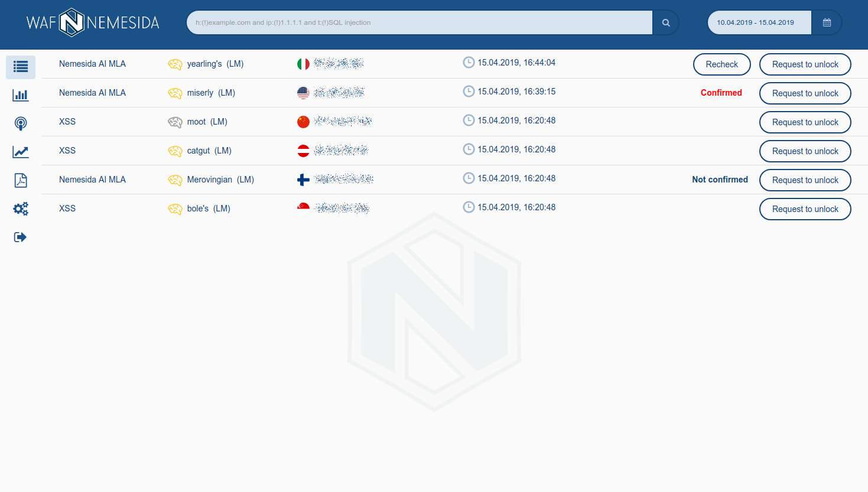Open the bar chart statistics icon
Viewport: 868px width, 492px height.
pos(21,95)
